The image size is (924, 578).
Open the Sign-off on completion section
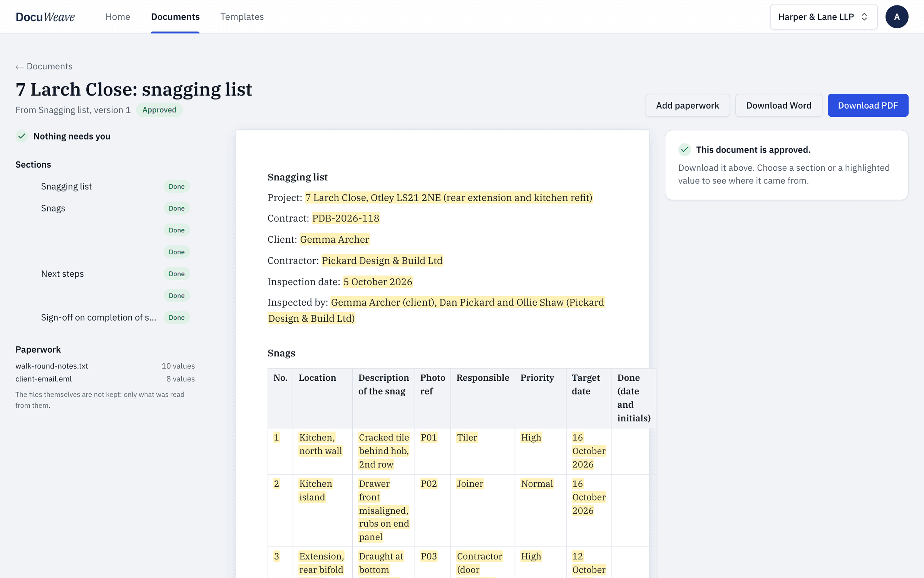pos(99,318)
